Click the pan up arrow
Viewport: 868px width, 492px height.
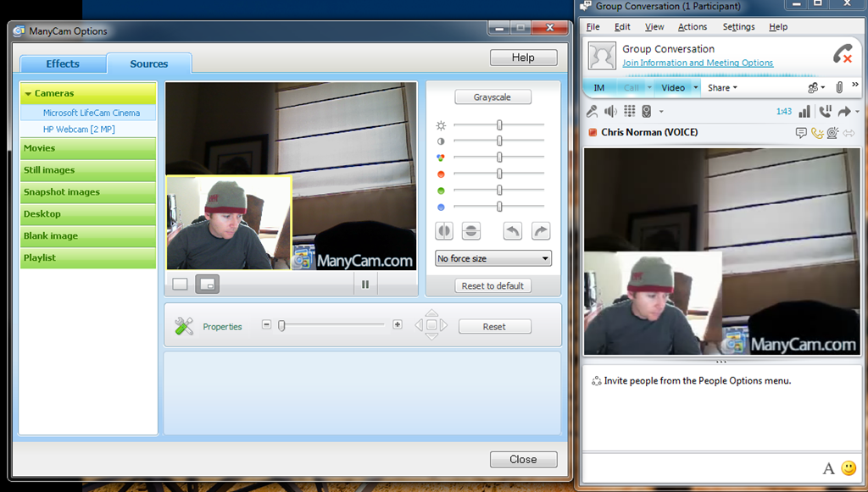431,313
